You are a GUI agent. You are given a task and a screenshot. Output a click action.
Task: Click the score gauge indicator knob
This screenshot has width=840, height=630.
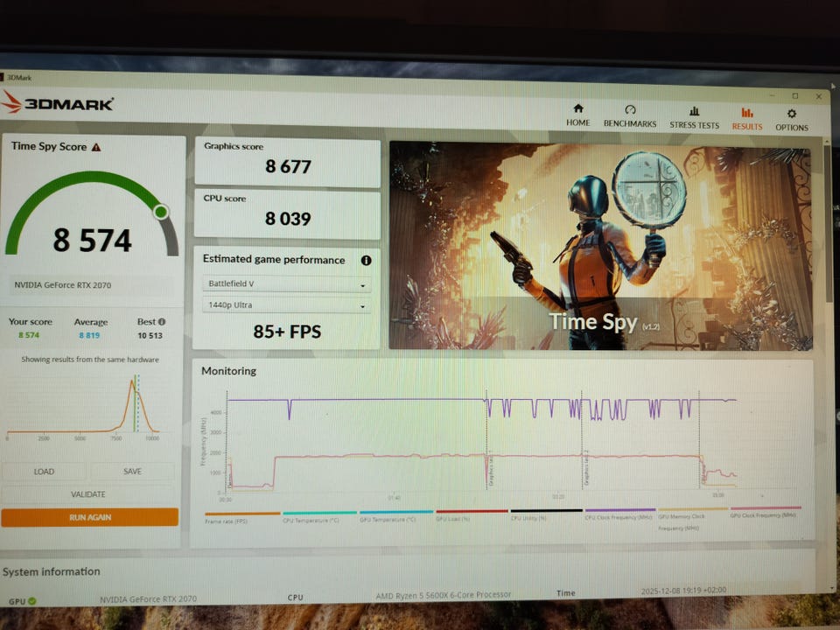(161, 212)
